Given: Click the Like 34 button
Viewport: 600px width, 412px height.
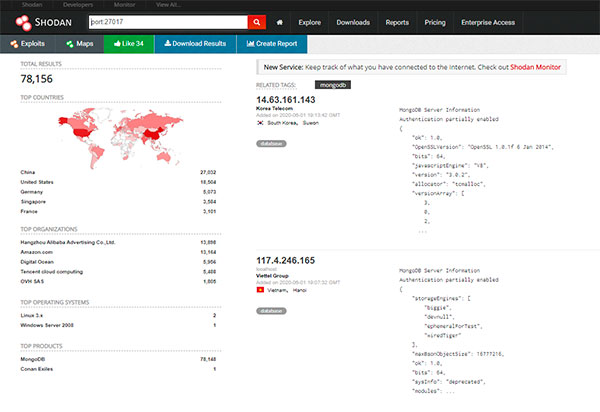Looking at the screenshot, I should (129, 44).
